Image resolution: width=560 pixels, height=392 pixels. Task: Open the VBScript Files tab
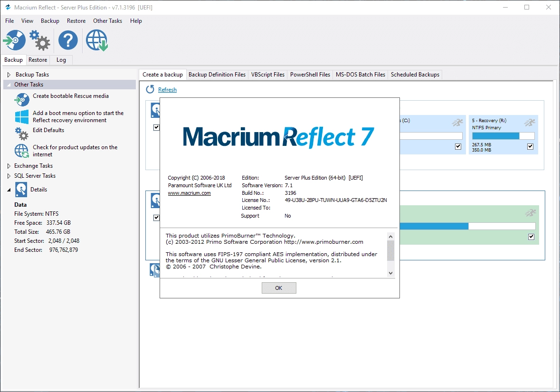tap(268, 75)
